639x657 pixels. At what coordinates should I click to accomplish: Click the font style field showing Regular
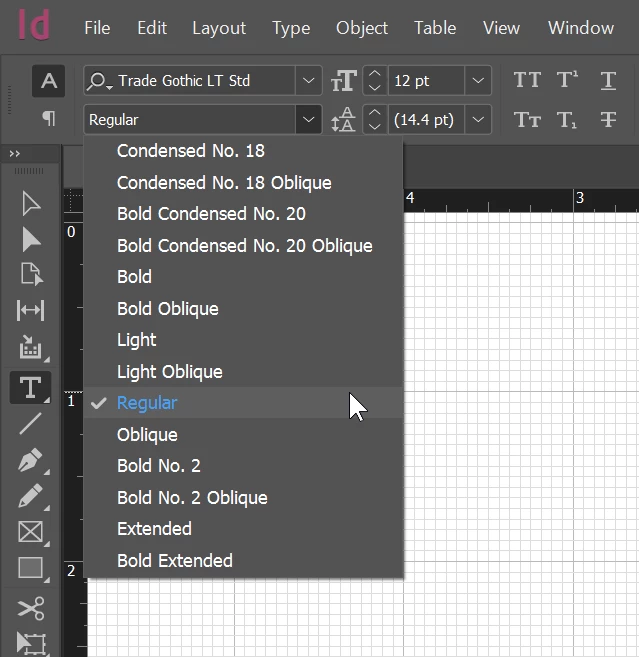(190, 119)
